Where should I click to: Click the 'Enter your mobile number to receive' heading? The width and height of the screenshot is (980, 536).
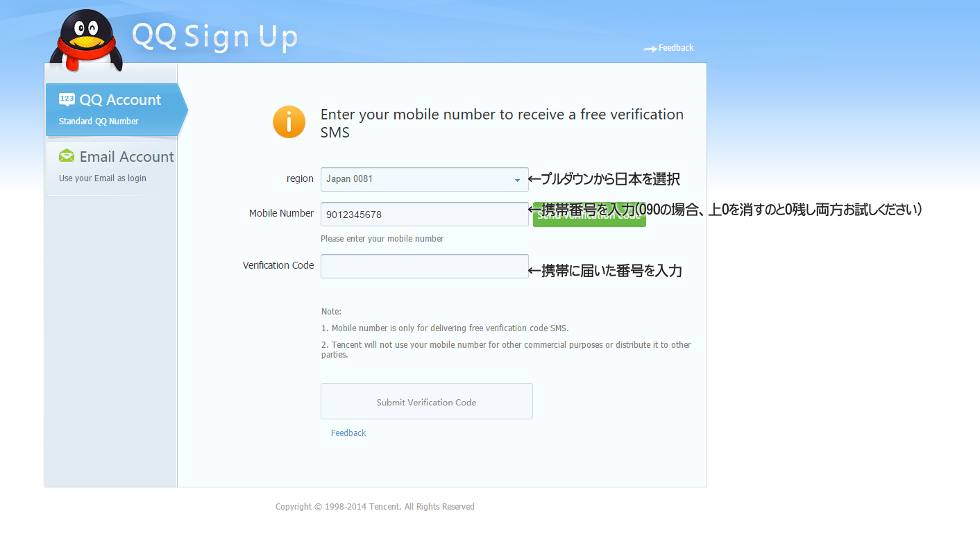point(502,123)
